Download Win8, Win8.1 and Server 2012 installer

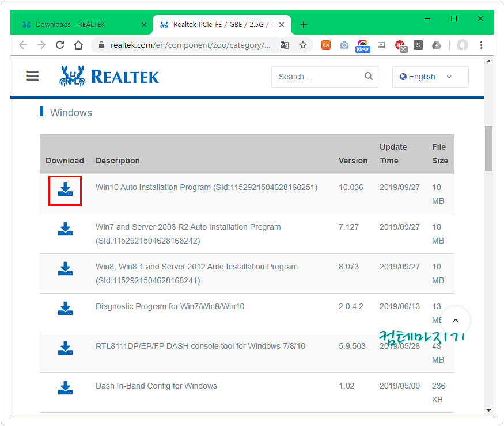(x=65, y=269)
